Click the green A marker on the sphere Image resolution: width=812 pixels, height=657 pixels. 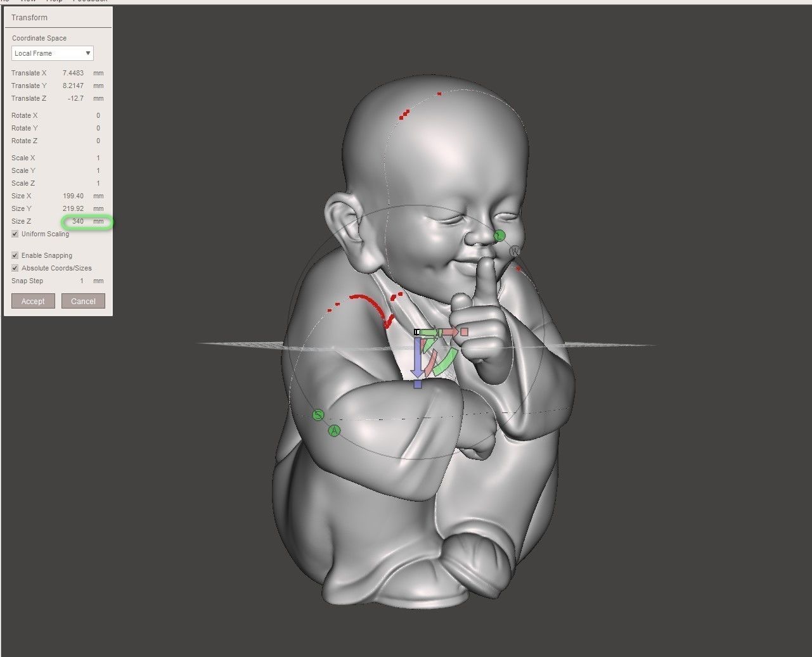click(x=334, y=431)
